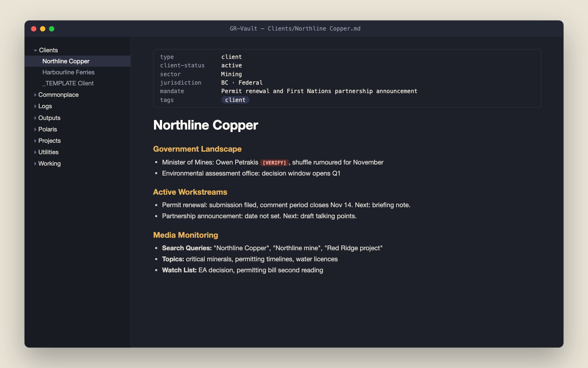Click the Northline Copper page title

tap(206, 125)
